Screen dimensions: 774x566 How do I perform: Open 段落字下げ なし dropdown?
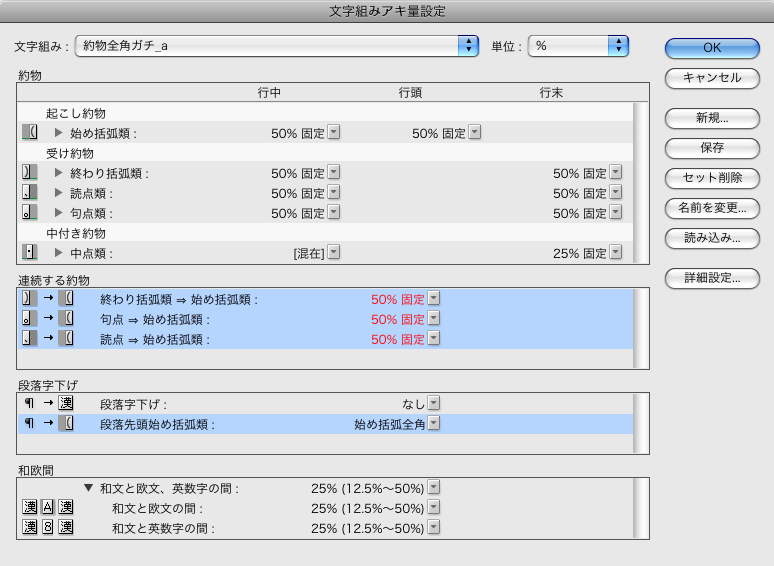tap(434, 403)
